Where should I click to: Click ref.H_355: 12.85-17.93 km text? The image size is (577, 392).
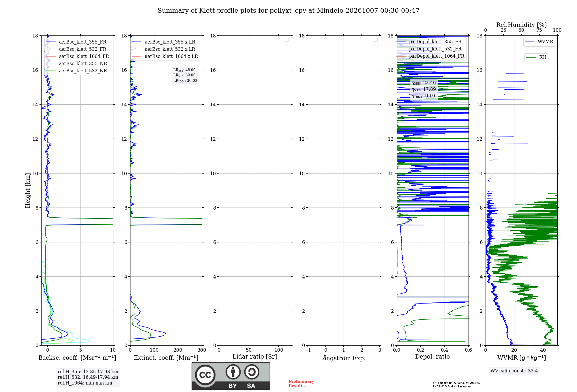point(88,372)
